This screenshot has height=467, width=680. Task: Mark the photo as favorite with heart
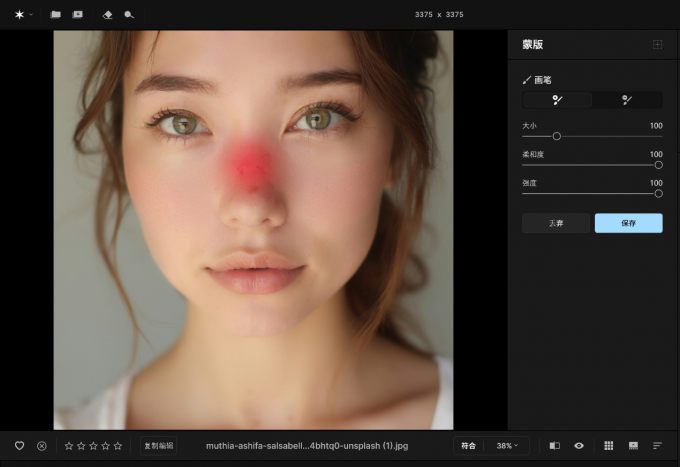click(x=19, y=445)
